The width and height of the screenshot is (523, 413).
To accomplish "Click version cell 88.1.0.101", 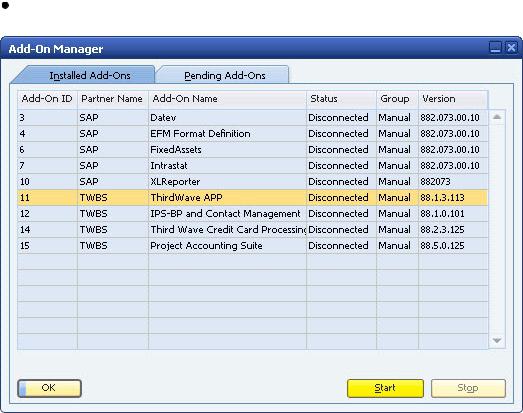I will (453, 214).
